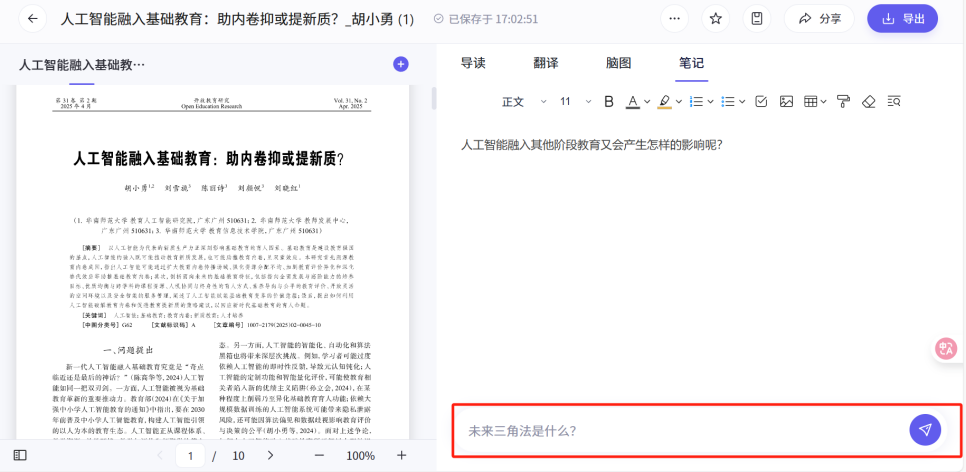The width and height of the screenshot is (966, 472).
Task: Expand numbered list style options
Action: click(711, 102)
